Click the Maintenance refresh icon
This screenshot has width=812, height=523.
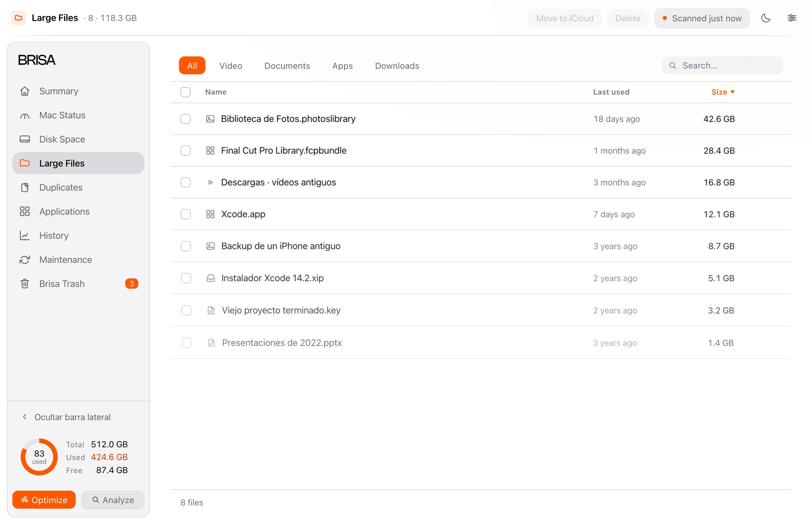coord(25,260)
